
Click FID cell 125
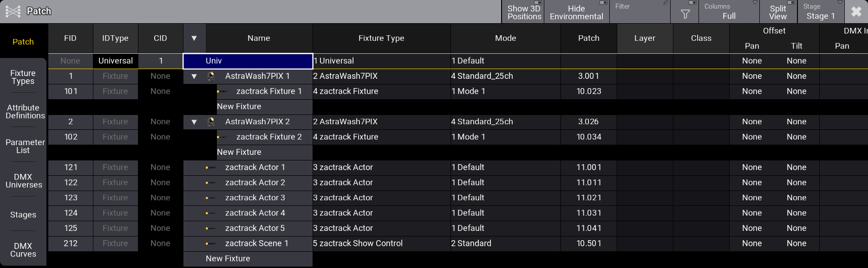(71, 228)
